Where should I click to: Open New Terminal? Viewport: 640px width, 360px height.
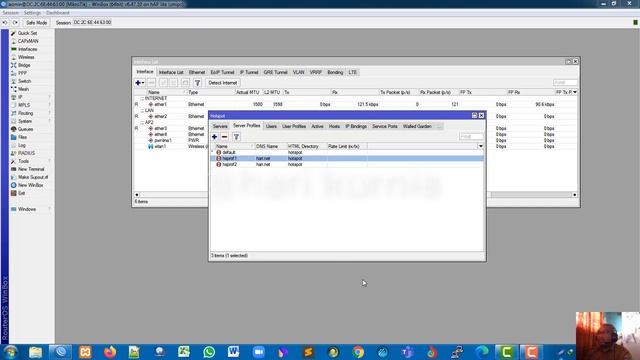(x=31, y=169)
